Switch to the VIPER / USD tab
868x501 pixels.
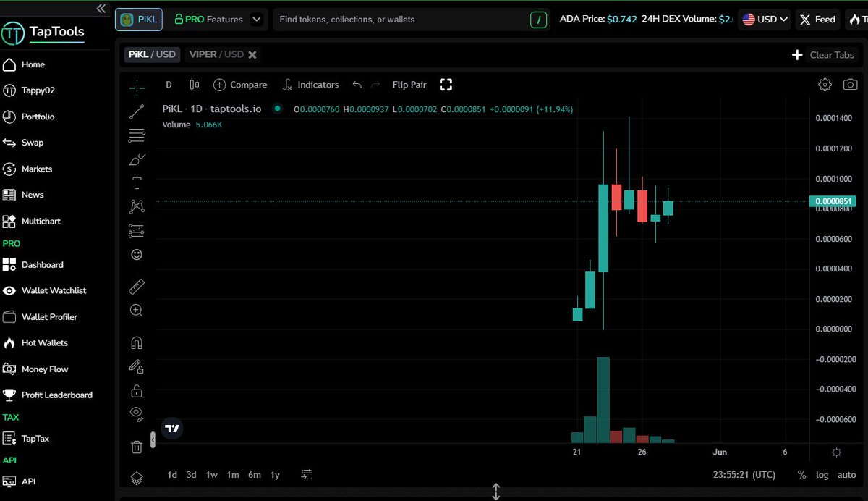click(x=216, y=54)
